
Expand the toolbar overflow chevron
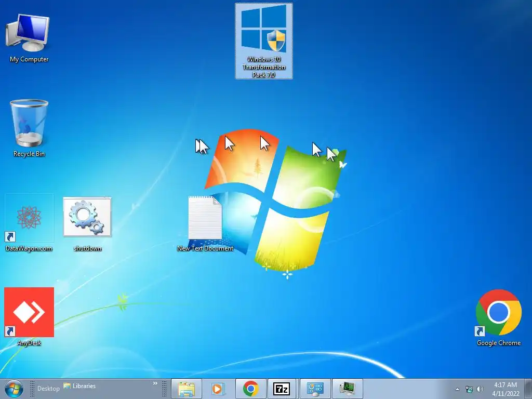(x=155, y=383)
